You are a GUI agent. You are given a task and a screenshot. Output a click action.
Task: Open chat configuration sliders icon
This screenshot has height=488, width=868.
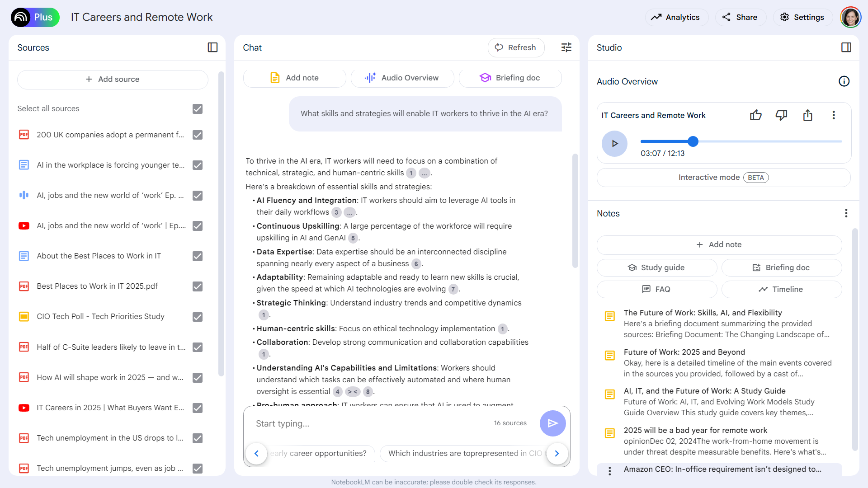coord(566,47)
